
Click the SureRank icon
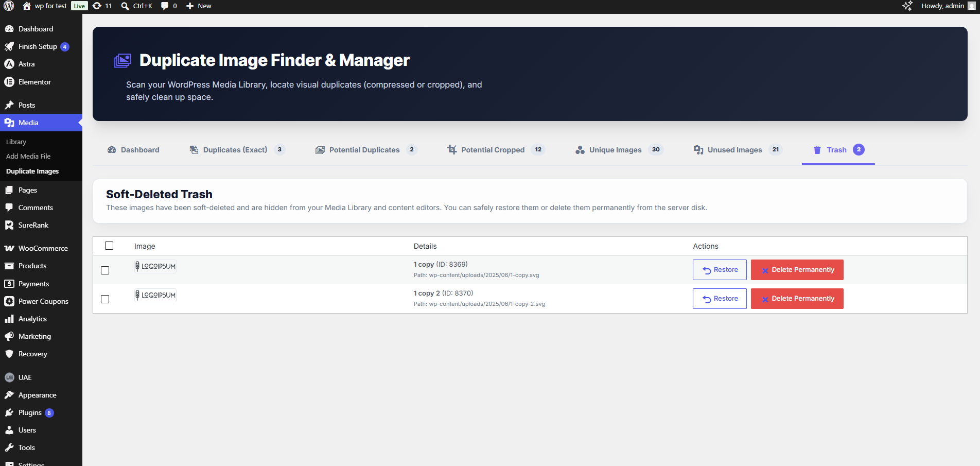(9, 225)
